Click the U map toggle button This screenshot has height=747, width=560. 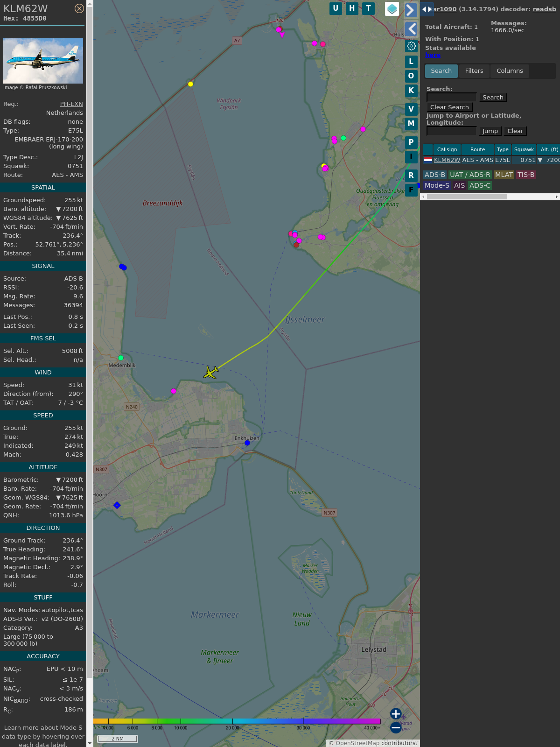tap(336, 8)
